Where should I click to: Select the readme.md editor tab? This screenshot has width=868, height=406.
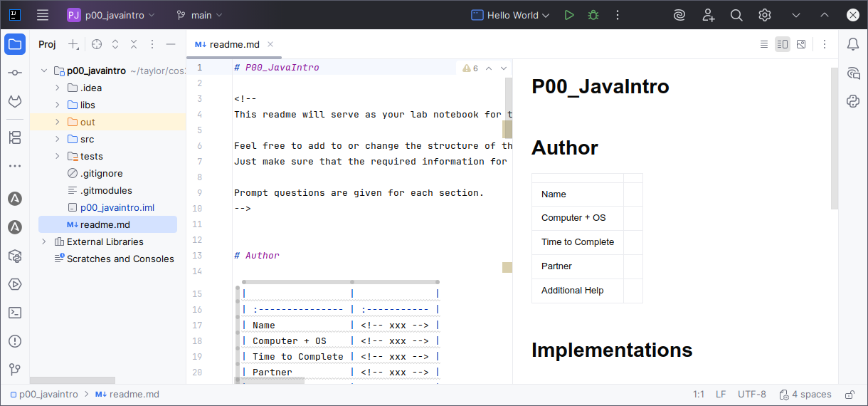click(234, 44)
